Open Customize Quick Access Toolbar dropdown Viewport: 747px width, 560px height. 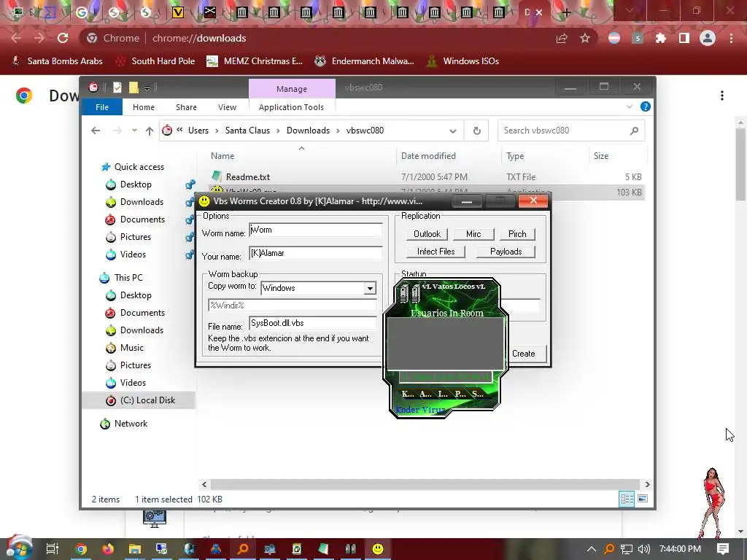[147, 87]
